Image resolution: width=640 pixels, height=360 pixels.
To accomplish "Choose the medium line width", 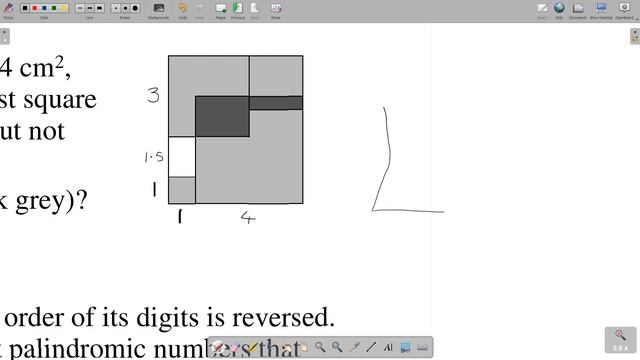I will click(x=90, y=8).
